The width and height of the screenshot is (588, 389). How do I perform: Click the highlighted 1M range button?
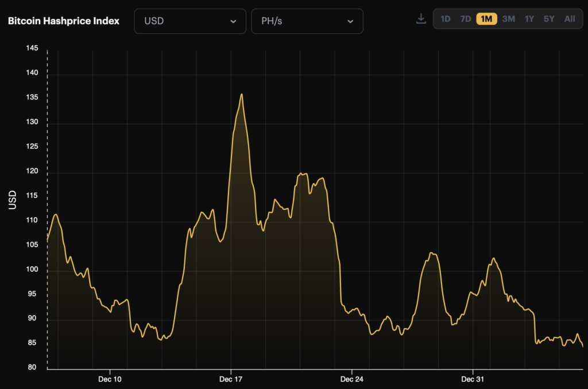coord(486,19)
